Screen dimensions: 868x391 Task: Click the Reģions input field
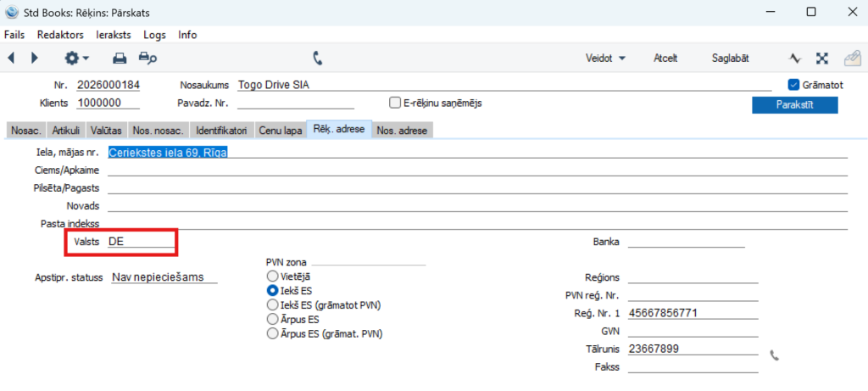coord(693,277)
